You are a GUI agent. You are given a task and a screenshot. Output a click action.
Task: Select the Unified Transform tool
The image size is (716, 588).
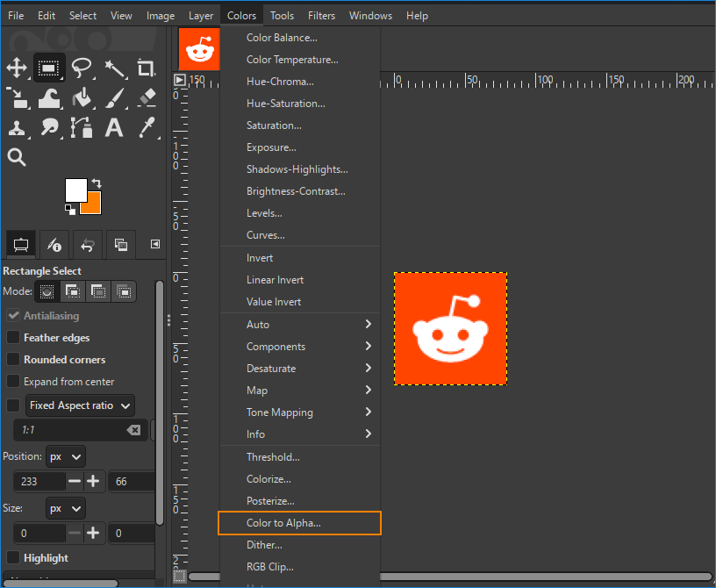[17, 98]
